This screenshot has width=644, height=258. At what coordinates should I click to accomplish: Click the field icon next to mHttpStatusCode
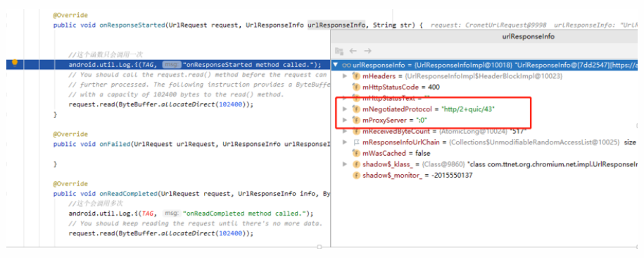tap(356, 87)
